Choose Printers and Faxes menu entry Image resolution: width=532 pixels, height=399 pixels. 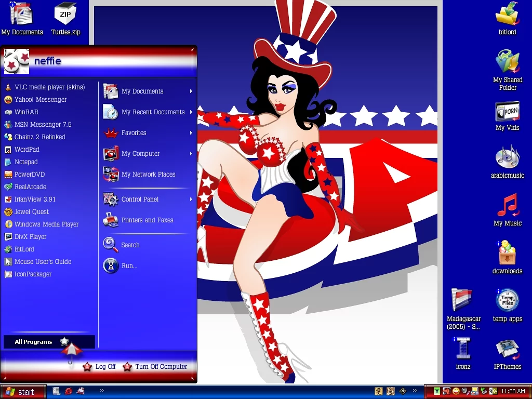147,220
